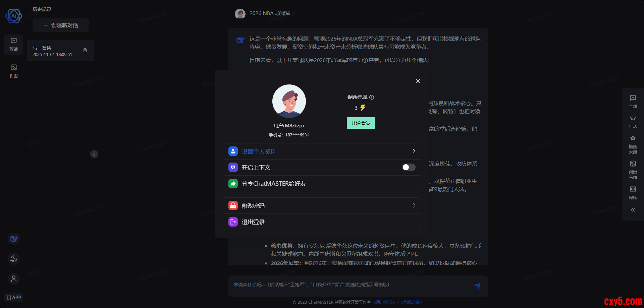Select 退出登录 to log out

(x=322, y=222)
